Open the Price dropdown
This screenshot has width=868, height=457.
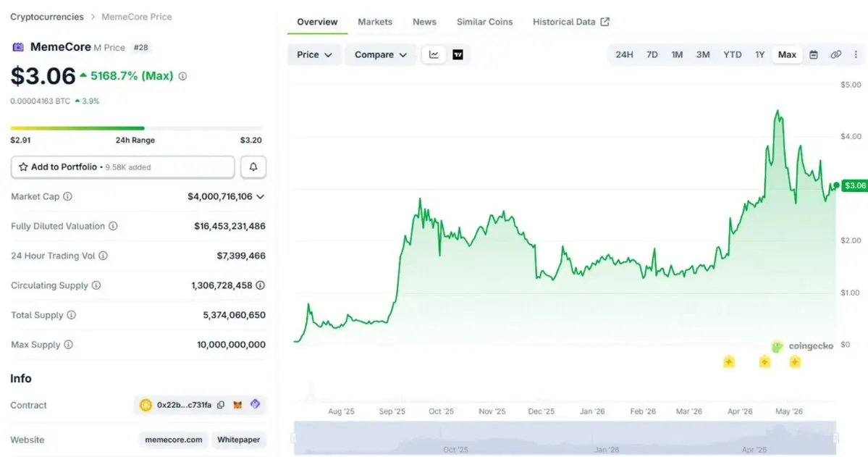314,54
